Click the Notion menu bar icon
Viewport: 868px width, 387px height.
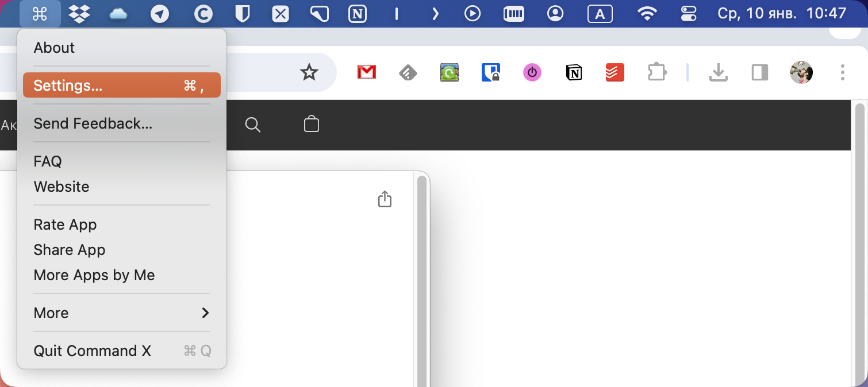[x=358, y=14]
